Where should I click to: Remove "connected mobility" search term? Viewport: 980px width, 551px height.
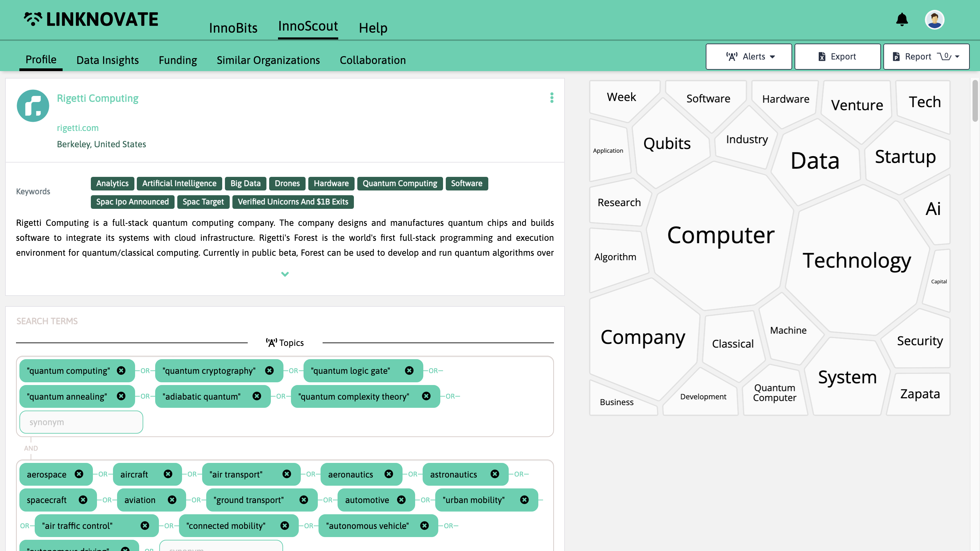point(284,525)
